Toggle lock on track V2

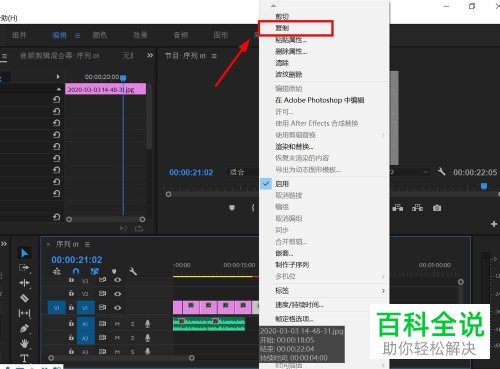tap(71, 293)
